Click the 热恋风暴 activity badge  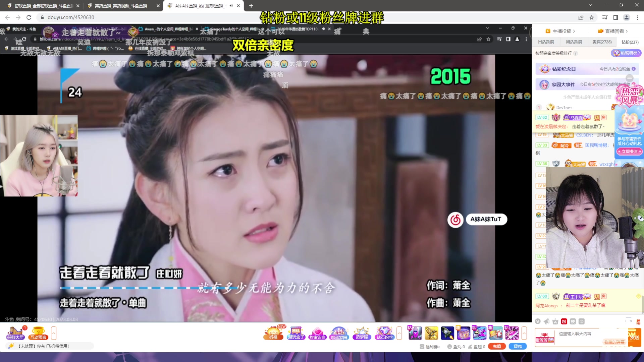630,96
